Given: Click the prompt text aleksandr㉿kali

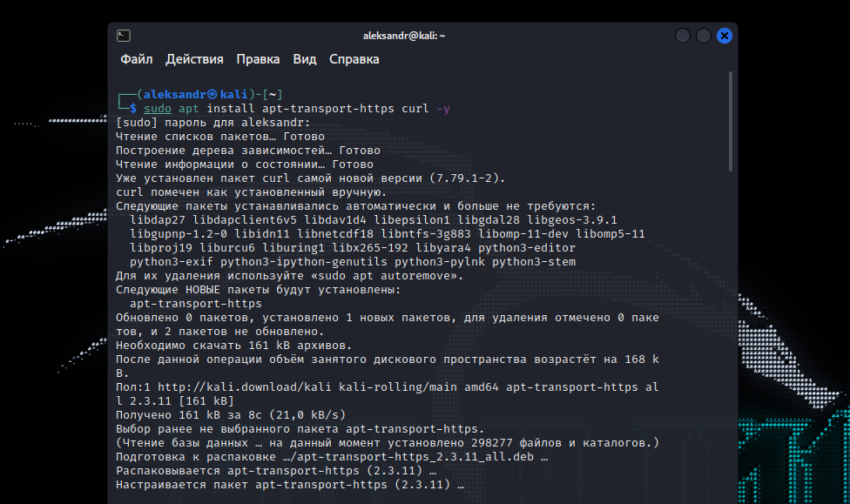Looking at the screenshot, I should click(196, 94).
